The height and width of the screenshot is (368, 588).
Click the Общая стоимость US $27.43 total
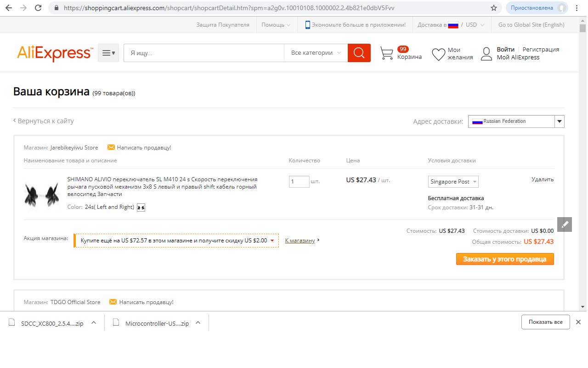click(x=513, y=241)
